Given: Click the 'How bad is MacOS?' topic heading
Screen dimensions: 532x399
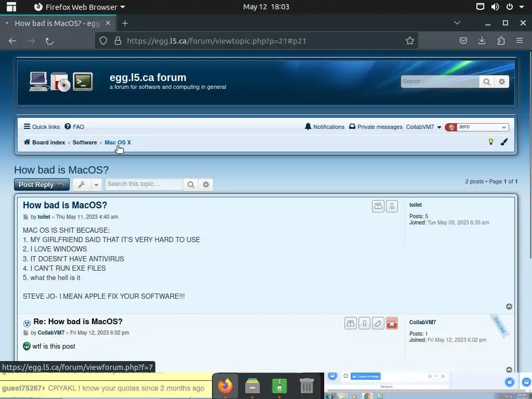Looking at the screenshot, I should (x=61, y=170).
